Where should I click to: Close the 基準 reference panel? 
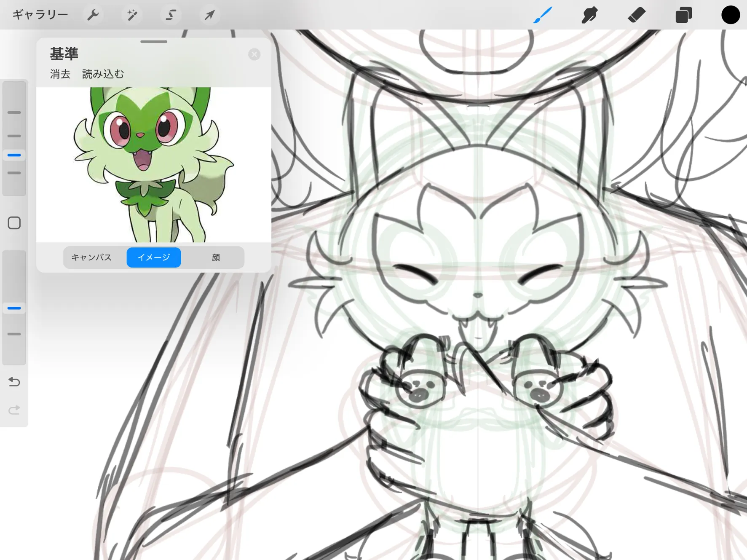pyautogui.click(x=254, y=54)
